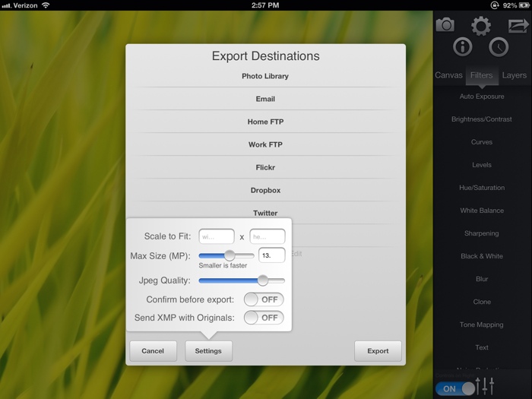This screenshot has height=399, width=532.
Task: Open history with the clock icon
Action: pyautogui.click(x=499, y=48)
